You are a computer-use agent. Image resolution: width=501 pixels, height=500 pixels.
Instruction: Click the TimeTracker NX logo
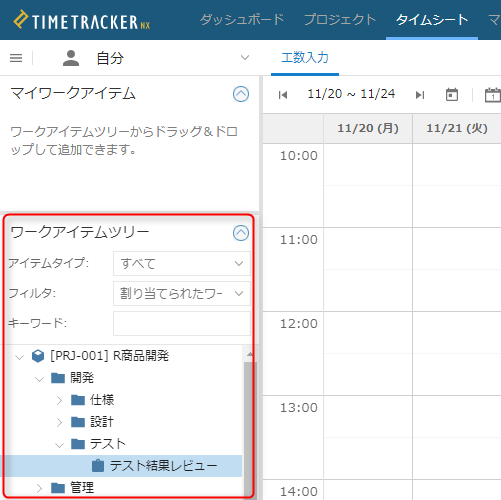coord(82,20)
